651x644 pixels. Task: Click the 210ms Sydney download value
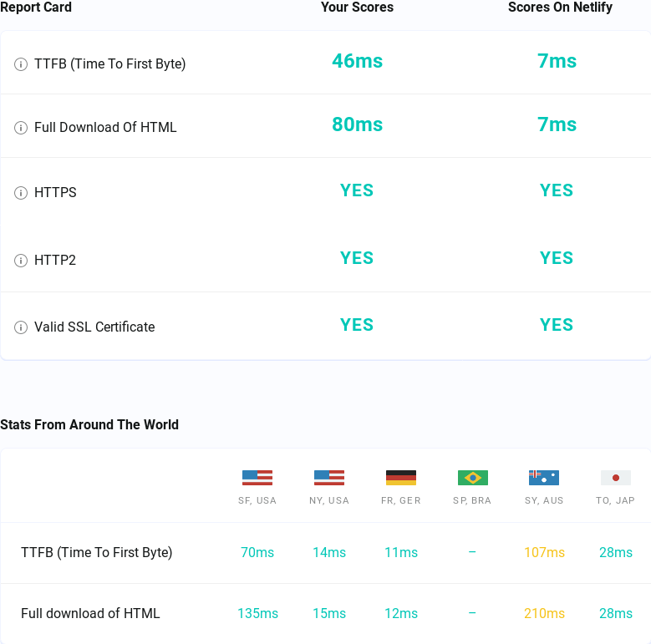[x=544, y=613]
